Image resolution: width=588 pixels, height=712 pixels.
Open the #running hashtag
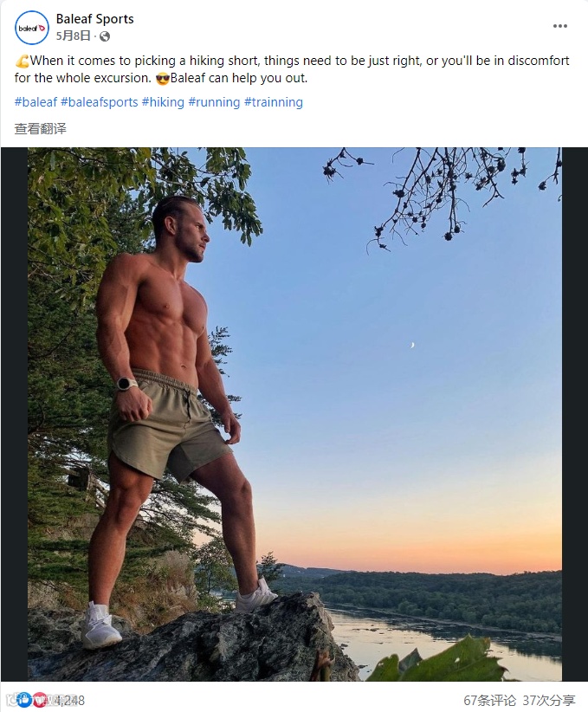point(214,102)
